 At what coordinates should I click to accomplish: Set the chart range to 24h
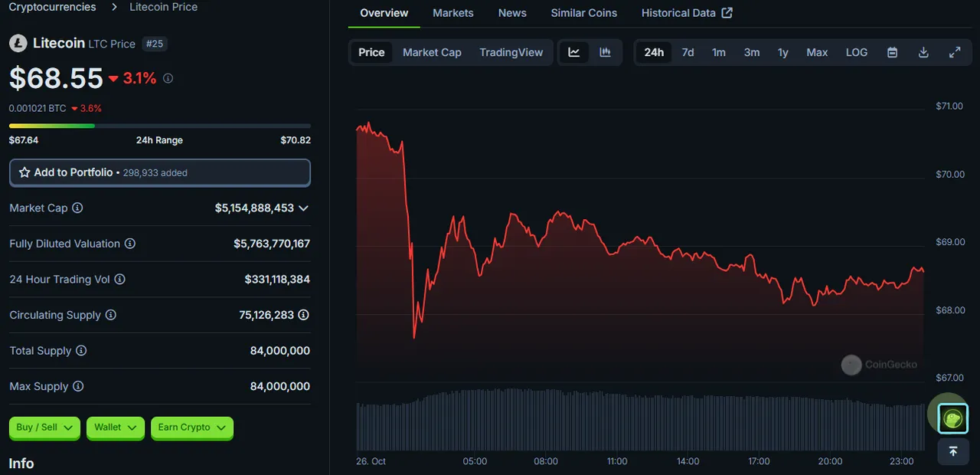(654, 52)
